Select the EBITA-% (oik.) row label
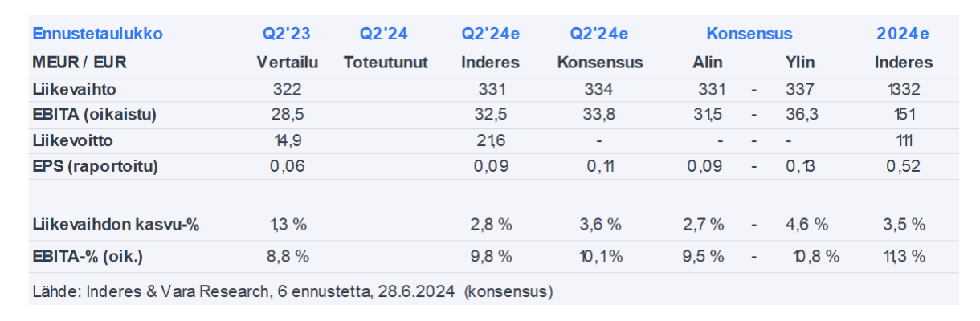Screen dimensions: 980x321 coord(88,257)
